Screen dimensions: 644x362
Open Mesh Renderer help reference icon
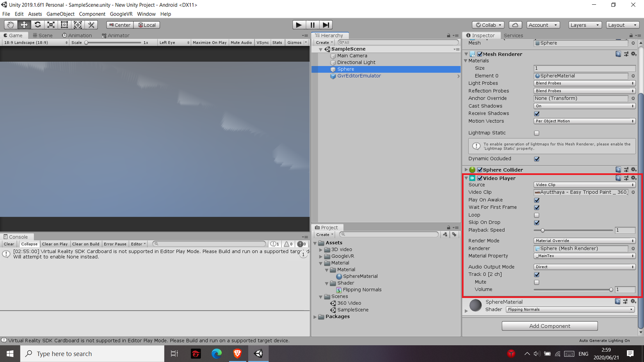point(618,54)
